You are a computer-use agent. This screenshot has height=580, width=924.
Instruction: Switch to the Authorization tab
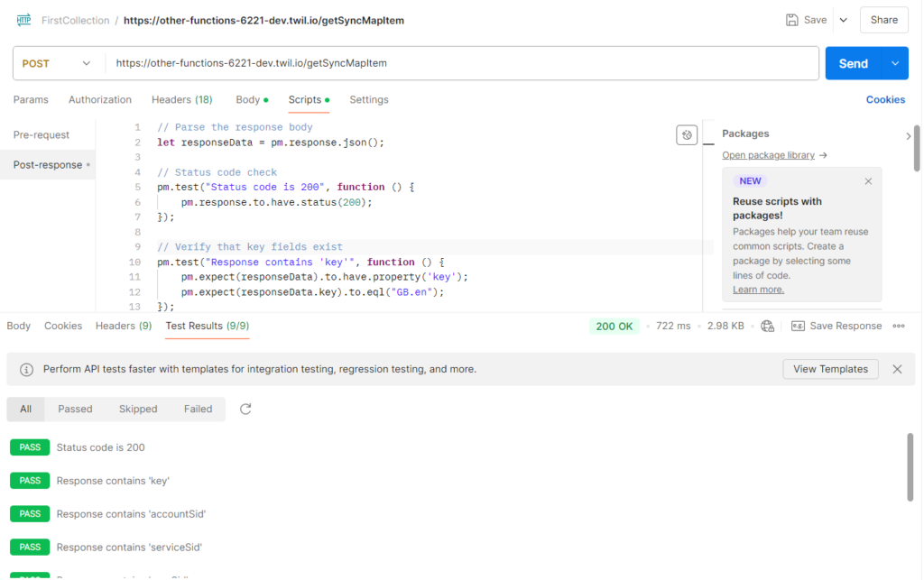pyautogui.click(x=99, y=99)
